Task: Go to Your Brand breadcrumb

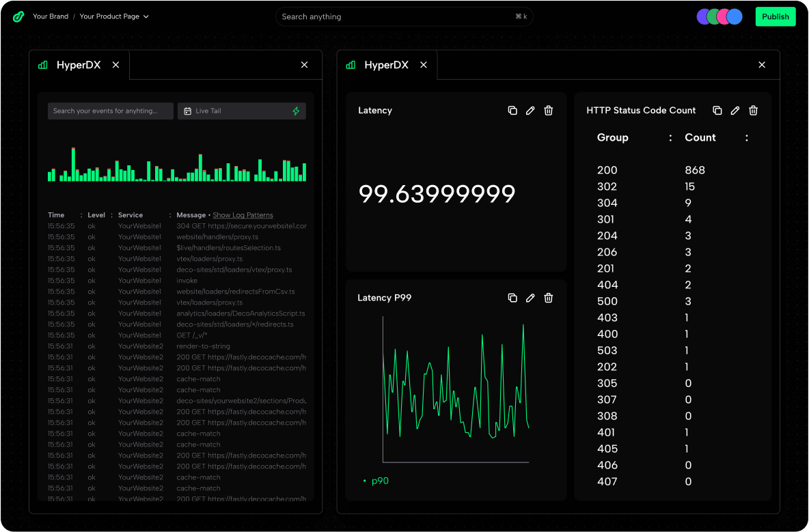Action: pos(51,16)
